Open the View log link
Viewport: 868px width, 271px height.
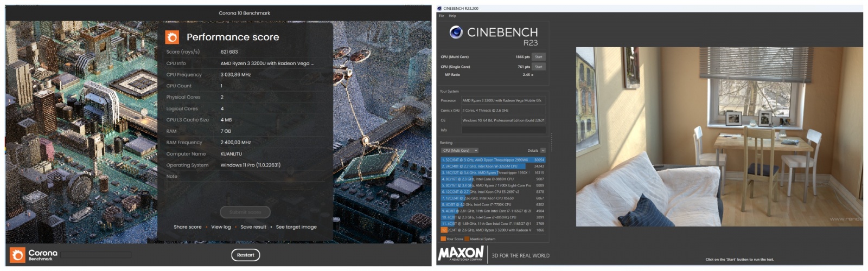(x=221, y=227)
